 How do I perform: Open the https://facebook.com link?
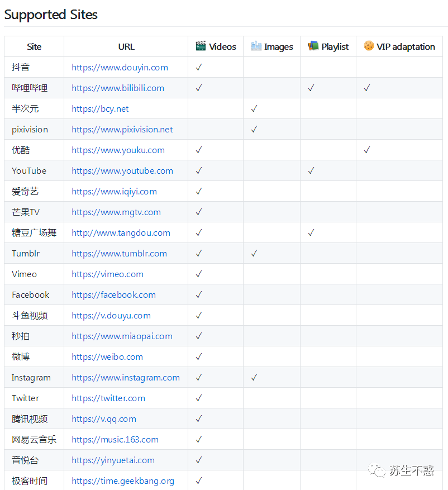tap(114, 294)
